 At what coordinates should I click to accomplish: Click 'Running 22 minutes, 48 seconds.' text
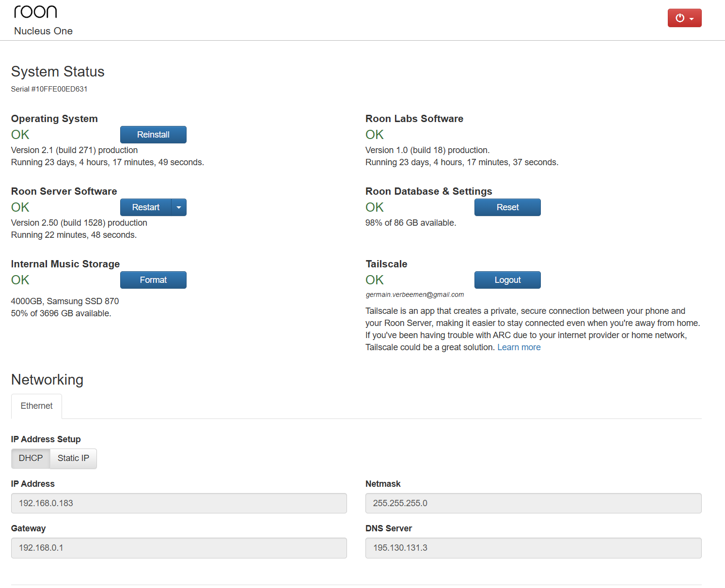point(74,235)
